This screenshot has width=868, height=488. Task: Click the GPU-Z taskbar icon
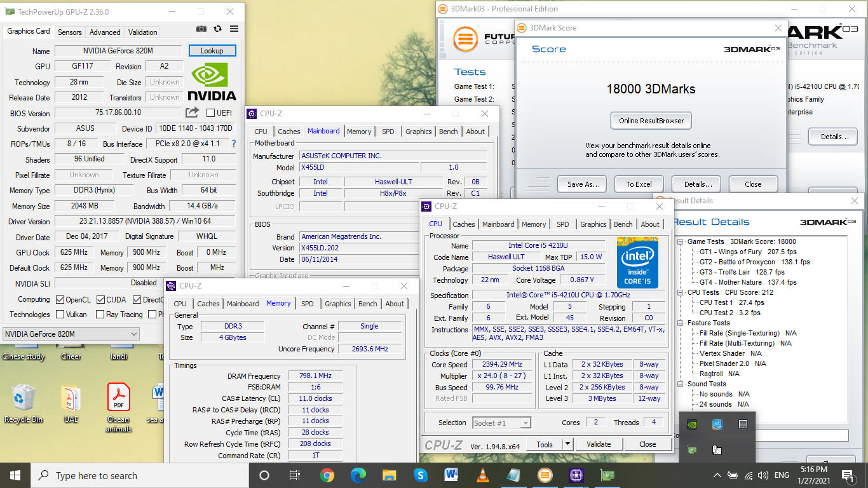coord(607,475)
